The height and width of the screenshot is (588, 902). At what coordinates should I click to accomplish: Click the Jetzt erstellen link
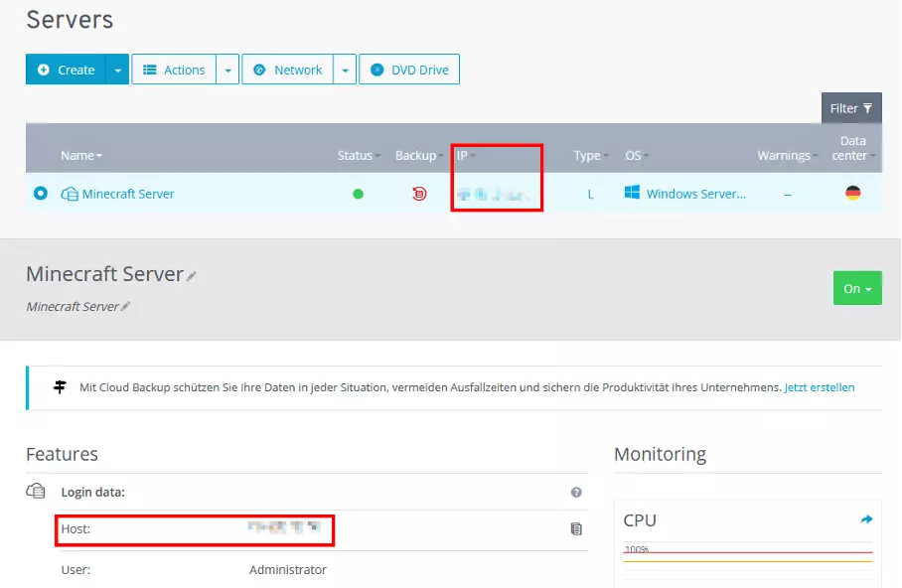(820, 387)
